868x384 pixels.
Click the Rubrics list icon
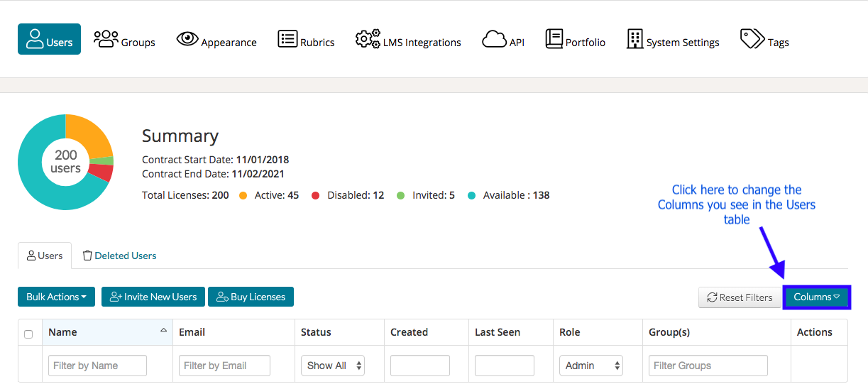click(287, 39)
